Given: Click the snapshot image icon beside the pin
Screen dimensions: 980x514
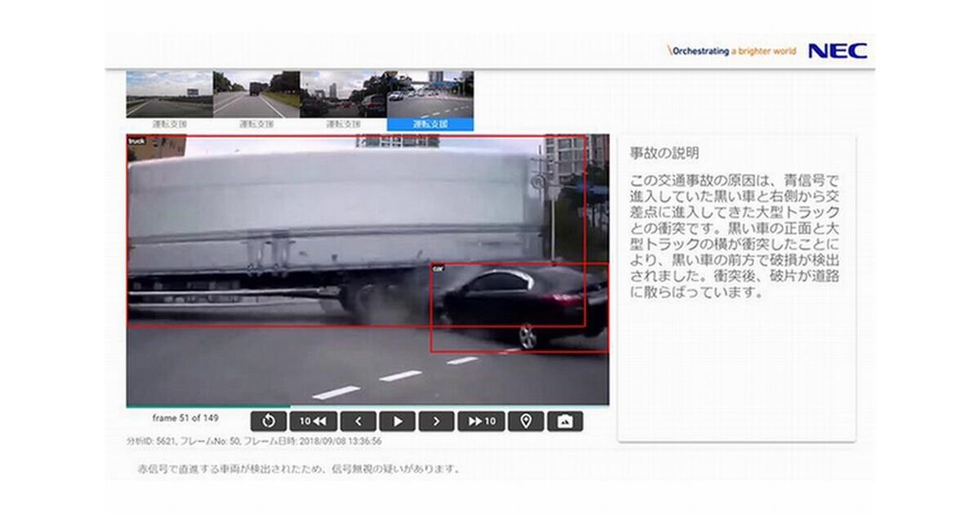Looking at the screenshot, I should click(567, 420).
